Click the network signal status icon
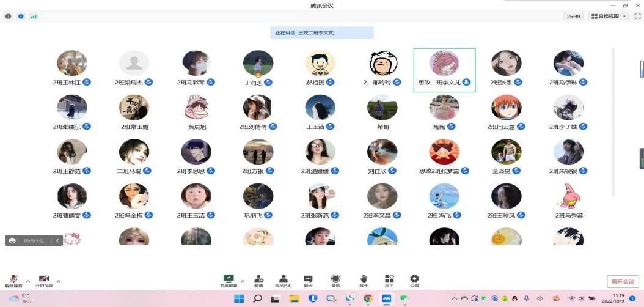This screenshot has width=644, height=307. click(33, 17)
